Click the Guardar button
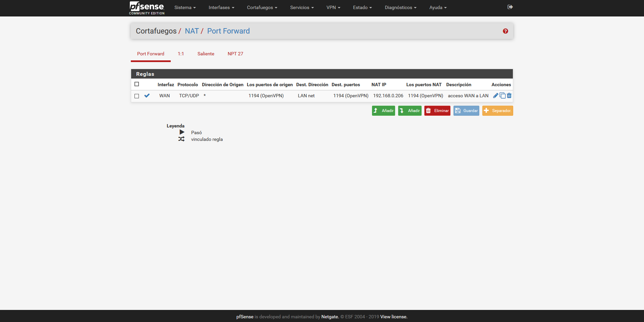The image size is (644, 322). pos(466,111)
